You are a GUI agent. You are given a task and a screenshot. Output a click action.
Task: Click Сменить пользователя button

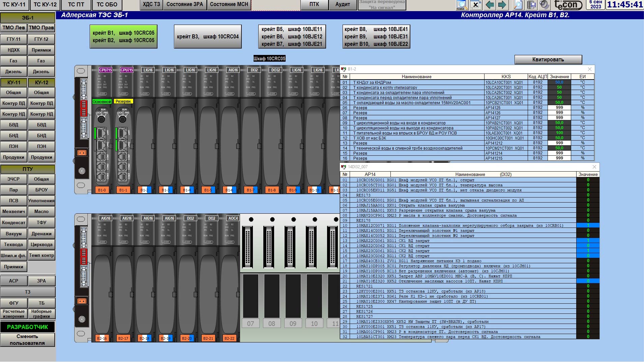[x=27, y=340]
